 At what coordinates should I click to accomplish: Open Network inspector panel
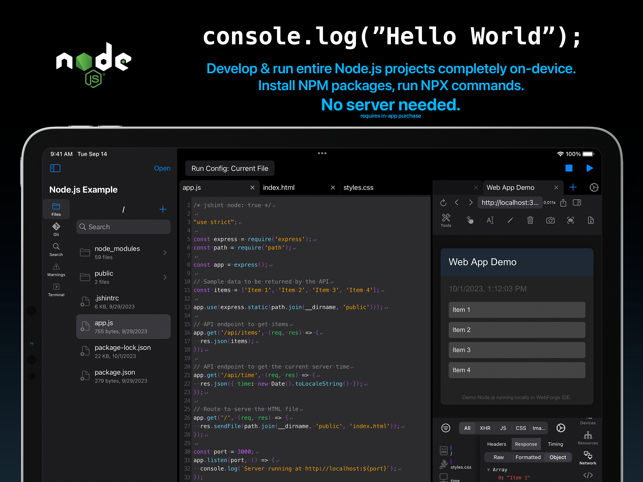pos(588,458)
